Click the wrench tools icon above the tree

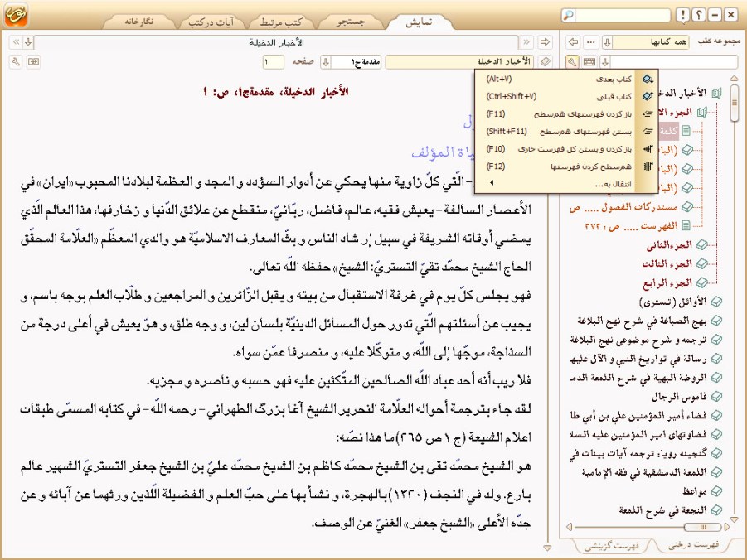572,61
